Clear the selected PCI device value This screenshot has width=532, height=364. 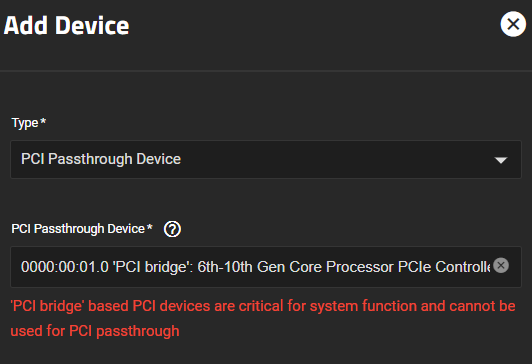click(x=501, y=265)
